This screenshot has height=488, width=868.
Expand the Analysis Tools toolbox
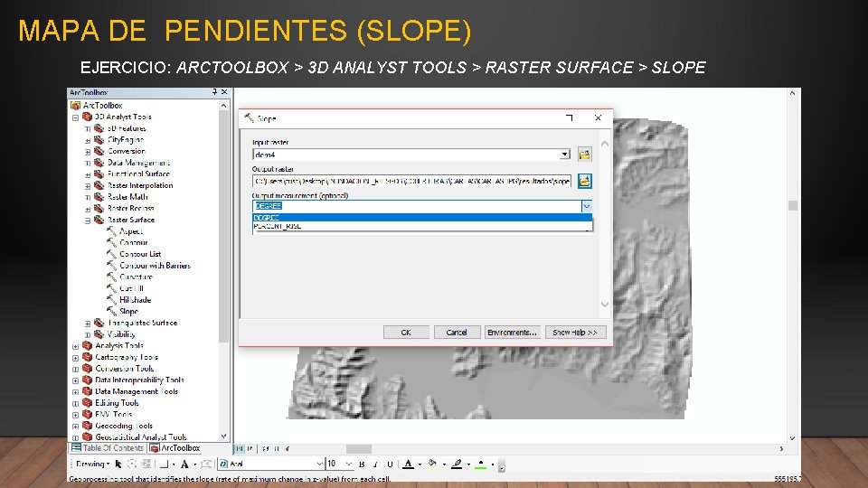coord(75,346)
